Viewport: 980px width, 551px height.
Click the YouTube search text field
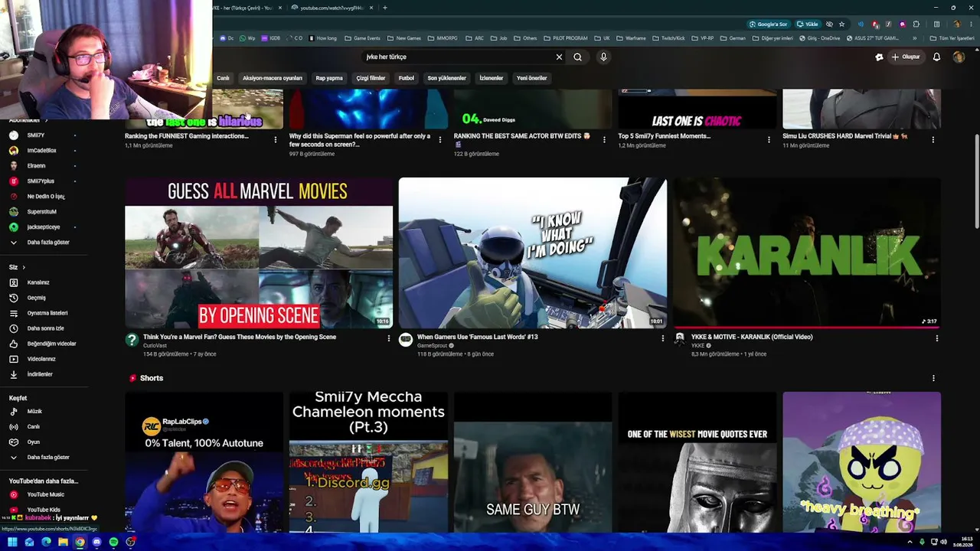[458, 57]
